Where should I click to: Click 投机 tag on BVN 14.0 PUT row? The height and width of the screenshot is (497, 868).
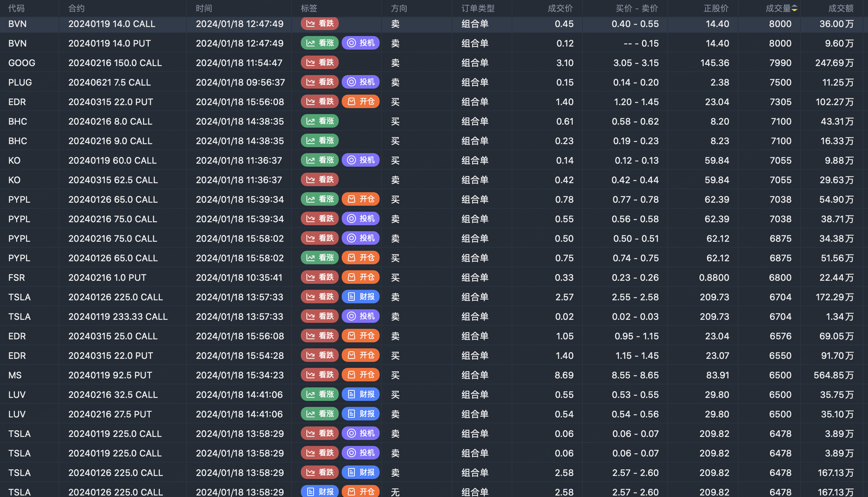pos(360,43)
